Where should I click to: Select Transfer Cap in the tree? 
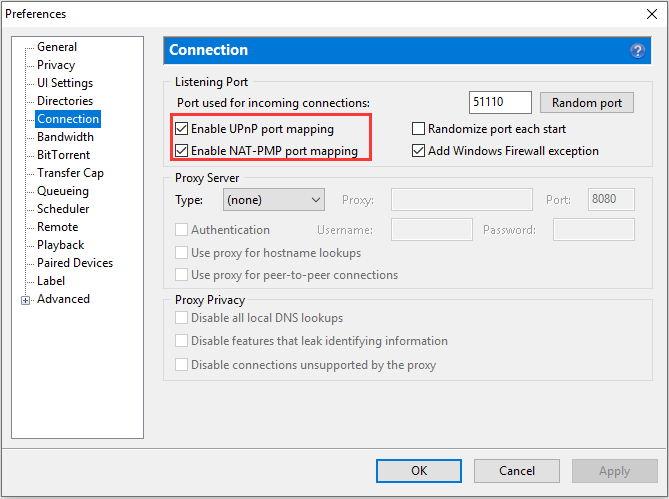click(x=70, y=173)
